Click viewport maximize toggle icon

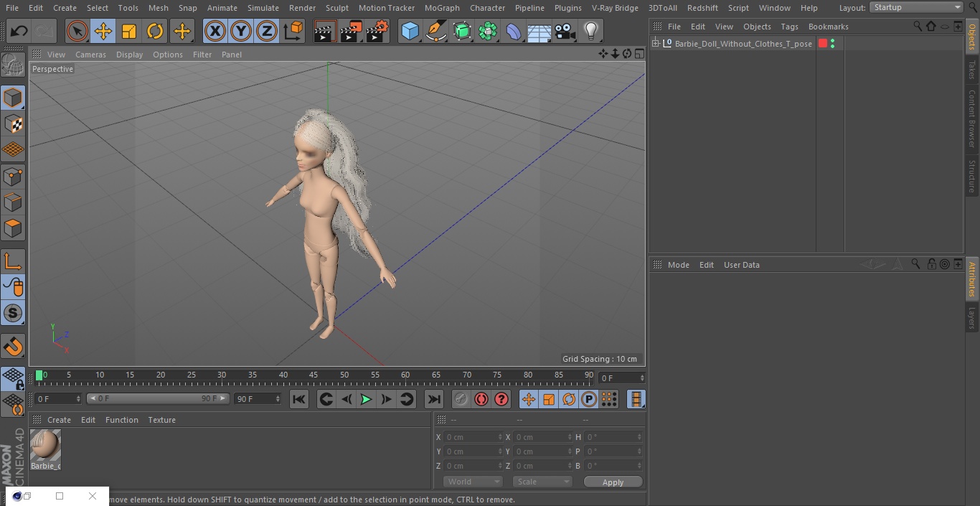pyautogui.click(x=639, y=54)
